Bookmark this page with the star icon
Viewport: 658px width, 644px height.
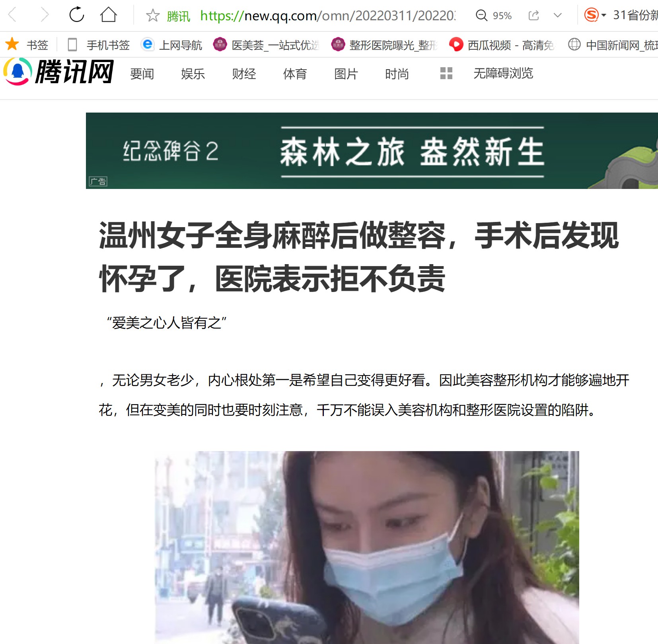tap(153, 16)
